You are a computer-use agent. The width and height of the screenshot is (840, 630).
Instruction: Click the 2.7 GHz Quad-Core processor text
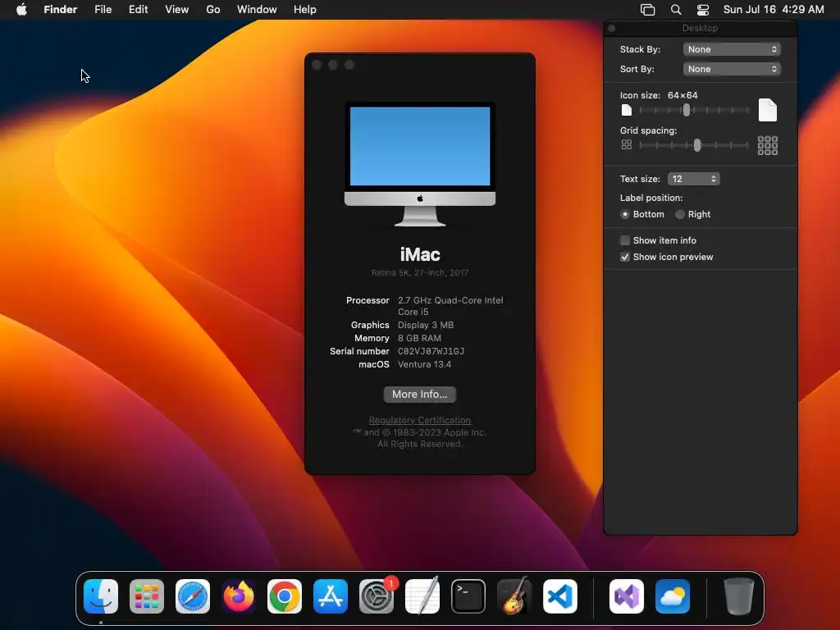(450, 306)
